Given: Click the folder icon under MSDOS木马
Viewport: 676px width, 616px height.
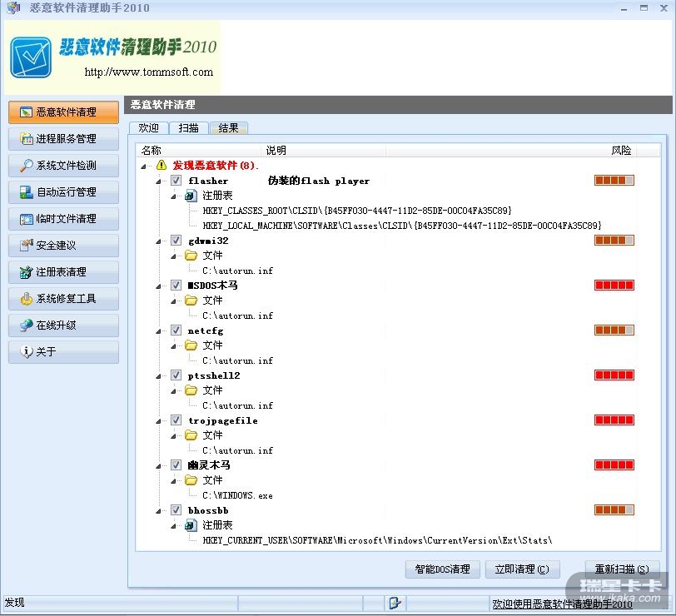Looking at the screenshot, I should coord(191,301).
